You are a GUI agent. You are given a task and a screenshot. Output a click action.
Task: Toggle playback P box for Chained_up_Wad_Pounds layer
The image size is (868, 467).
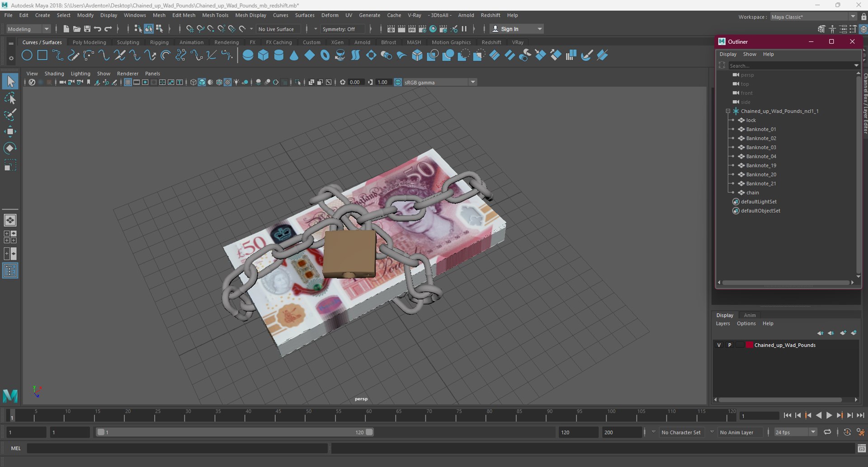click(x=729, y=345)
